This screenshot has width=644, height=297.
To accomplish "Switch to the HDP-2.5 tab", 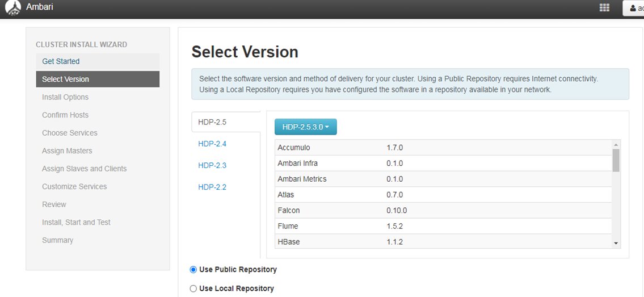I will (226, 122).
